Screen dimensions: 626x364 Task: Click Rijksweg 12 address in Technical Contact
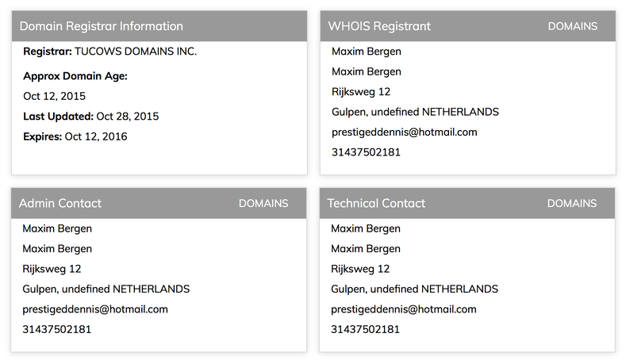point(360,270)
